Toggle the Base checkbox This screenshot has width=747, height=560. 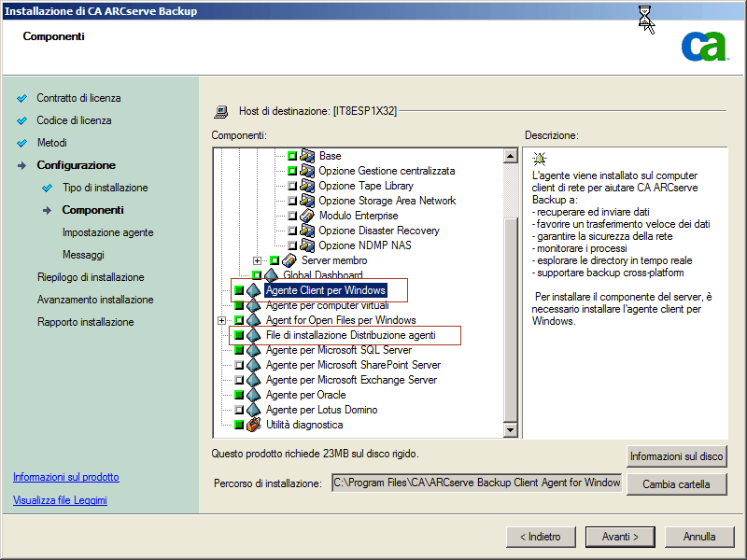pyautogui.click(x=292, y=156)
